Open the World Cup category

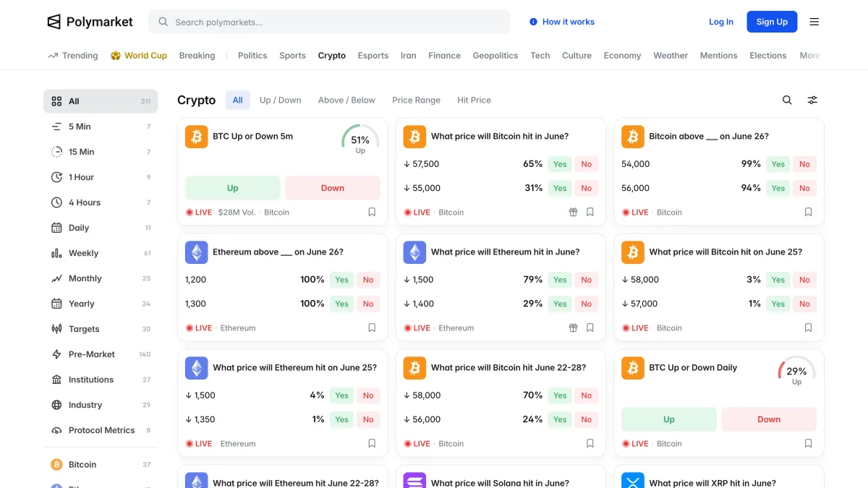tap(139, 56)
